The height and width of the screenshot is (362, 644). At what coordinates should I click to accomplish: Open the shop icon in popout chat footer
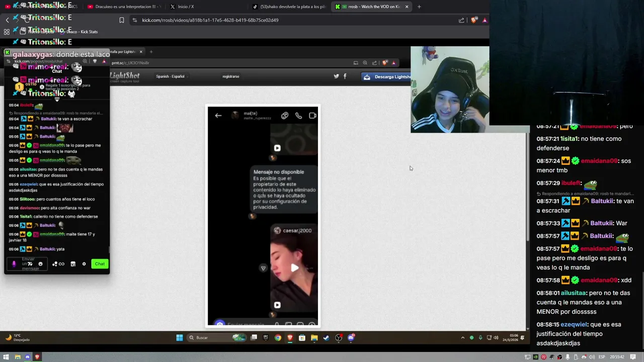[x=73, y=264]
